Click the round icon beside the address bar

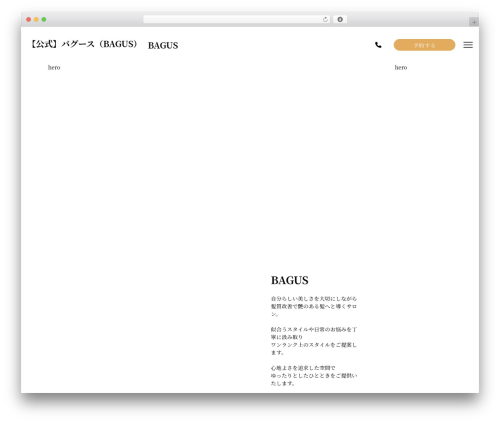coord(340,19)
